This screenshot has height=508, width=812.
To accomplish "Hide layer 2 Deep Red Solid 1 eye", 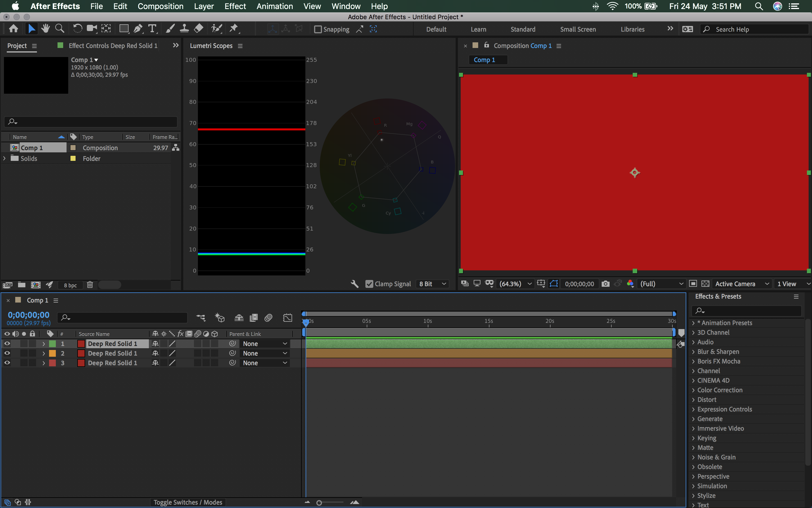I will tap(7, 353).
